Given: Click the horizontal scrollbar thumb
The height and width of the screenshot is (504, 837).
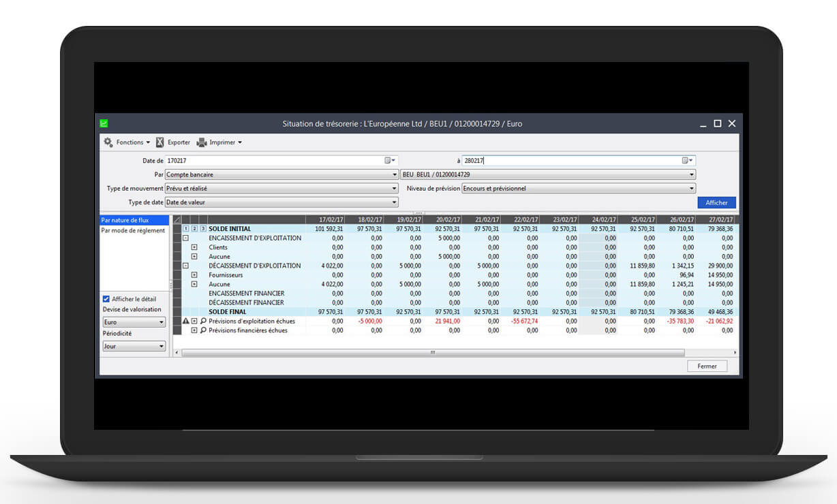Looking at the screenshot, I should (x=433, y=353).
